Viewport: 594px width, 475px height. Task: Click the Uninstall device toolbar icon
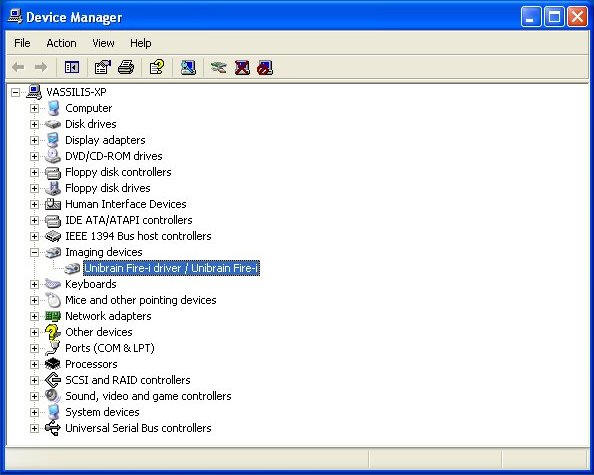click(x=242, y=68)
